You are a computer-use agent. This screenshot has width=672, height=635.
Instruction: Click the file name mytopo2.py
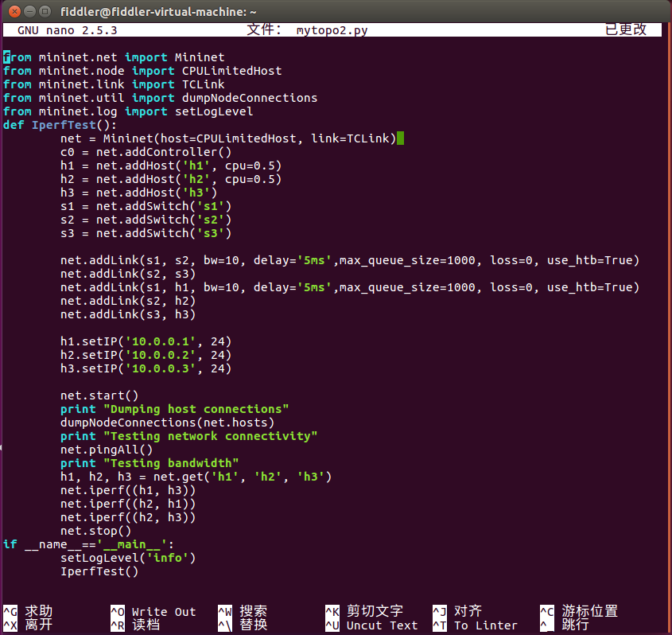click(332, 30)
